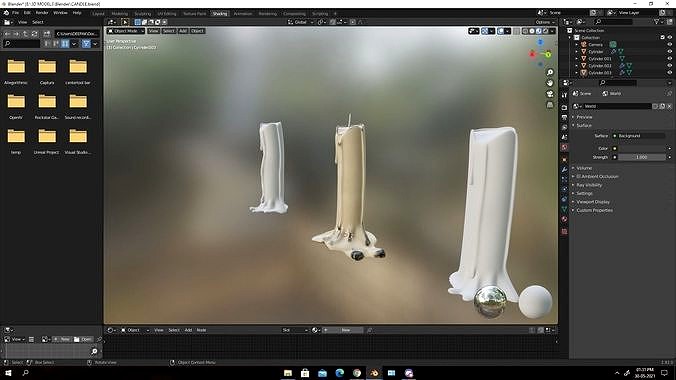Screen dimensions: 676x380
Task: Click the green Y axis on navigation gizmo
Action: (x=548, y=55)
